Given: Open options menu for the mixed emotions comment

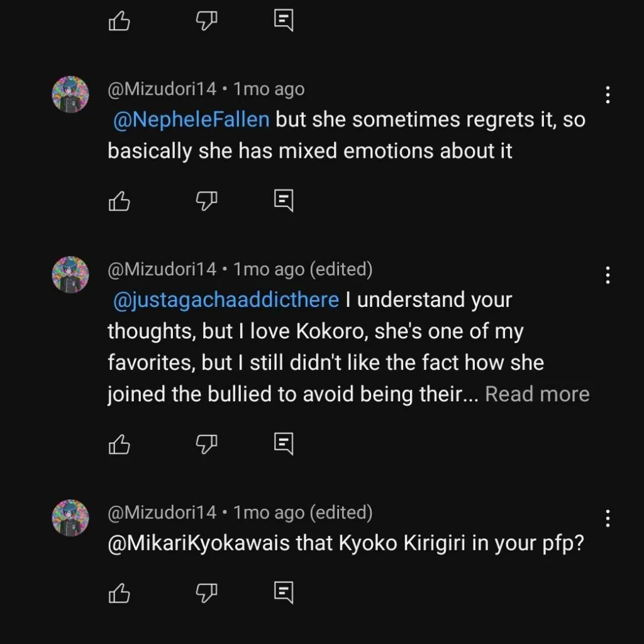Looking at the screenshot, I should [608, 95].
